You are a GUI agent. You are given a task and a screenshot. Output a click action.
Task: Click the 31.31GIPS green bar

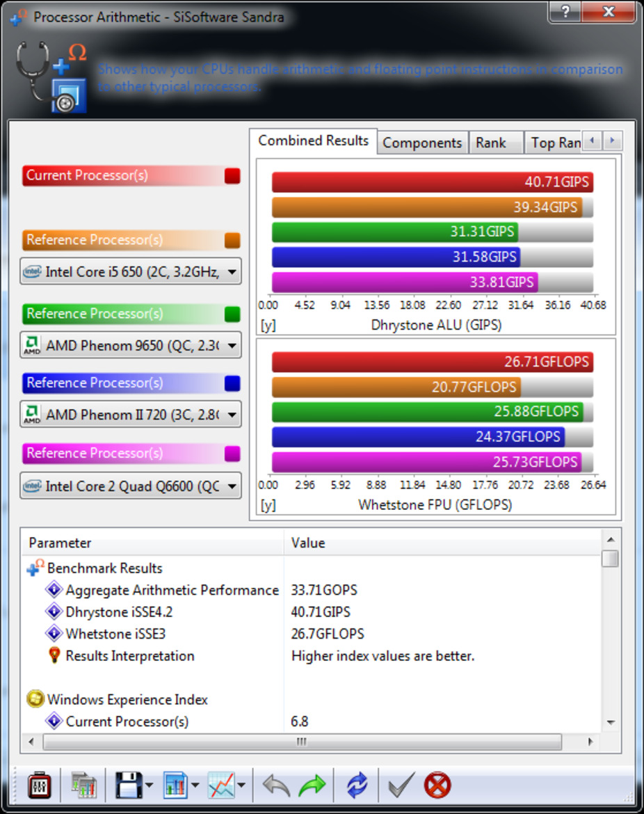pyautogui.click(x=395, y=232)
